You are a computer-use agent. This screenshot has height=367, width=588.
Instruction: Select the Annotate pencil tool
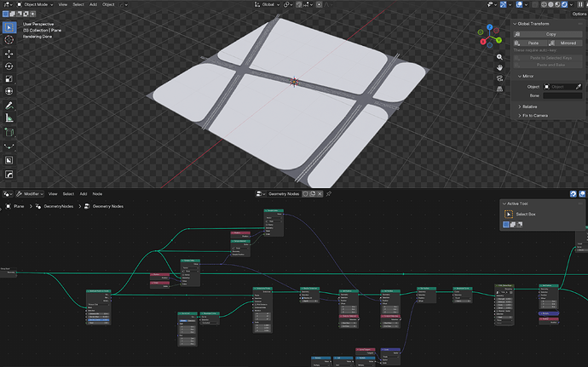click(9, 106)
